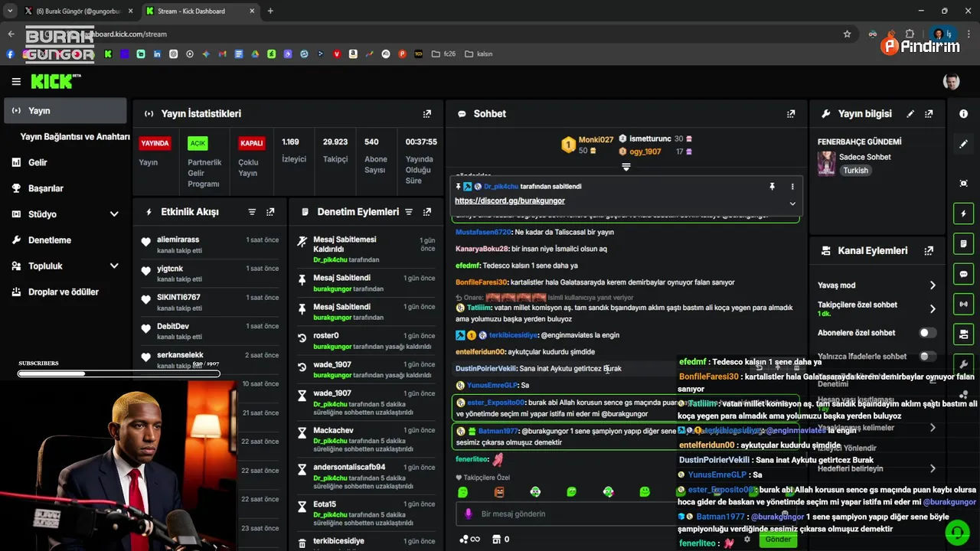Select Yayın in the sidebar
980x551 pixels.
[x=65, y=111]
